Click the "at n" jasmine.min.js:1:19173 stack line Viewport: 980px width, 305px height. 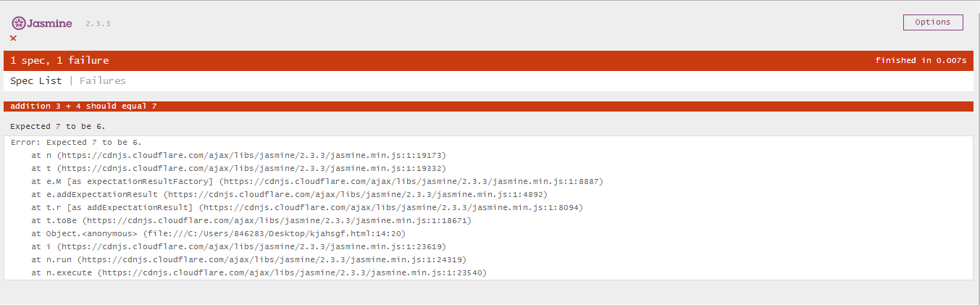(238, 155)
